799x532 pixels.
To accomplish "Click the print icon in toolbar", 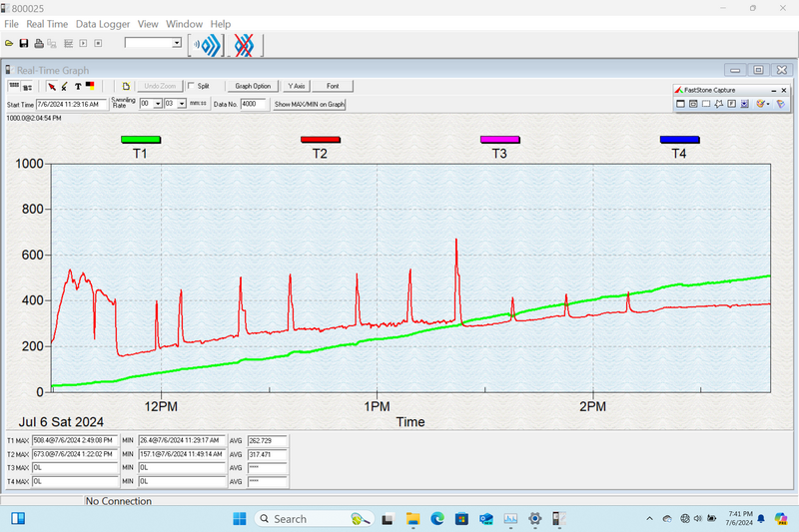I will click(x=38, y=44).
